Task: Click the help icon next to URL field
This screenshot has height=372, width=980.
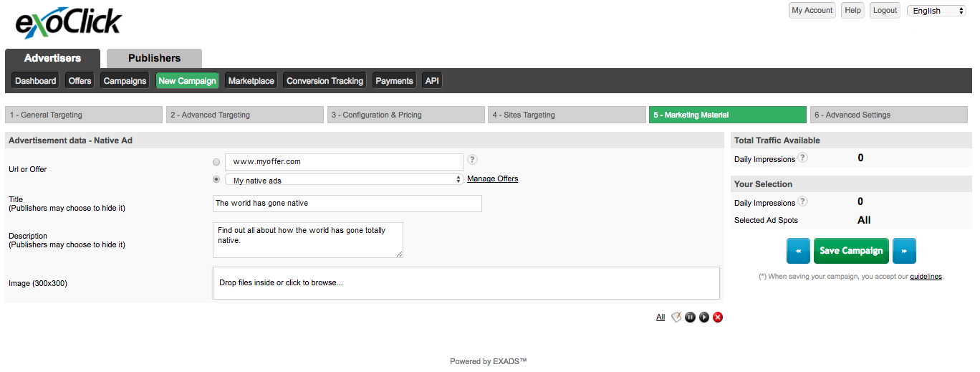Action: (472, 160)
